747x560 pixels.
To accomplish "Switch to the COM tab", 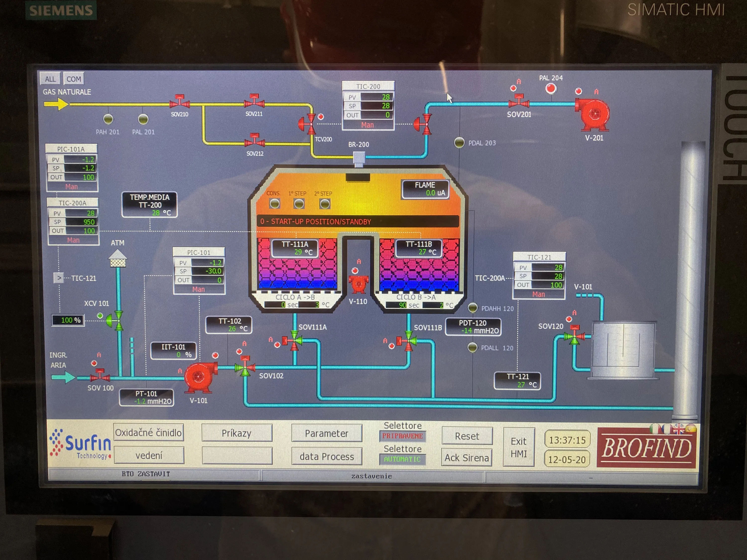I will 74,79.
